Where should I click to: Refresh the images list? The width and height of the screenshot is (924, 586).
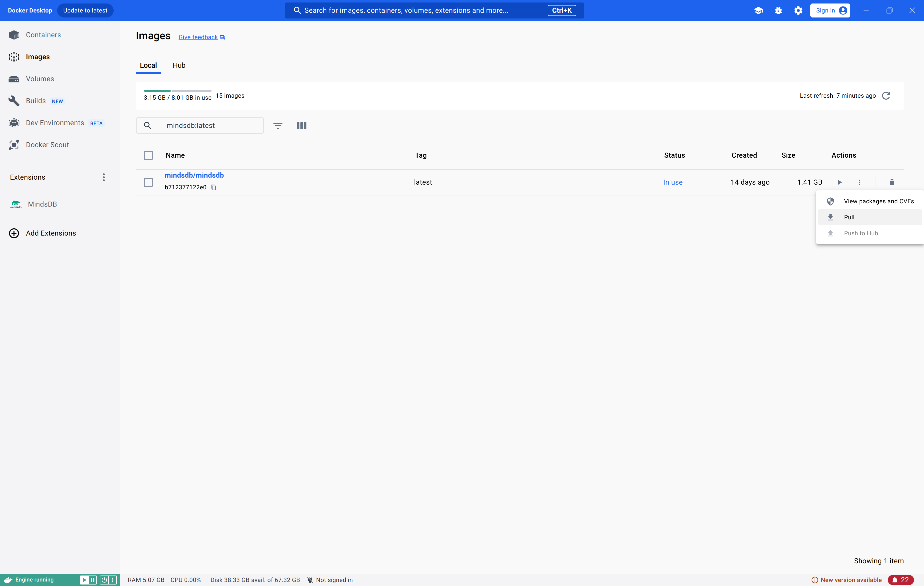point(886,96)
